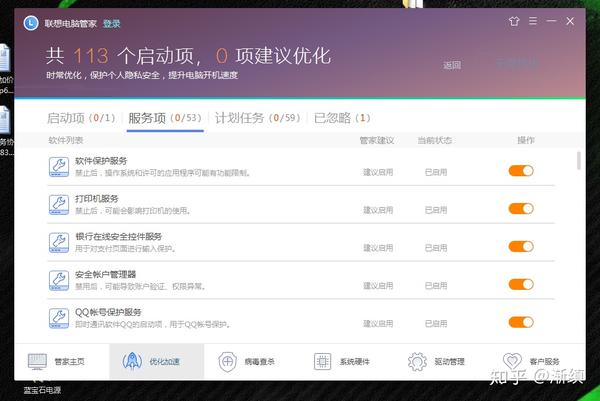This screenshot has height=401, width=600.
Task: Click 建议启用 in the 软件保护服务 row
Action: (x=378, y=173)
